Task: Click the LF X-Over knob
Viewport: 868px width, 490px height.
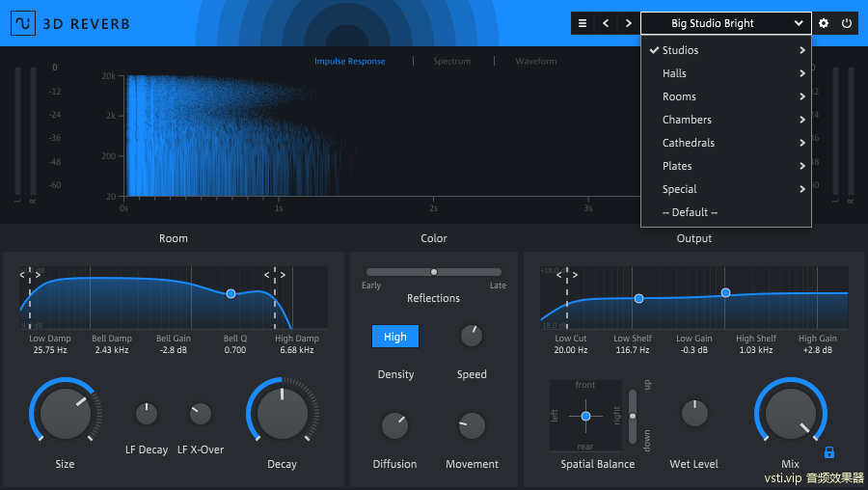Action: 201,414
